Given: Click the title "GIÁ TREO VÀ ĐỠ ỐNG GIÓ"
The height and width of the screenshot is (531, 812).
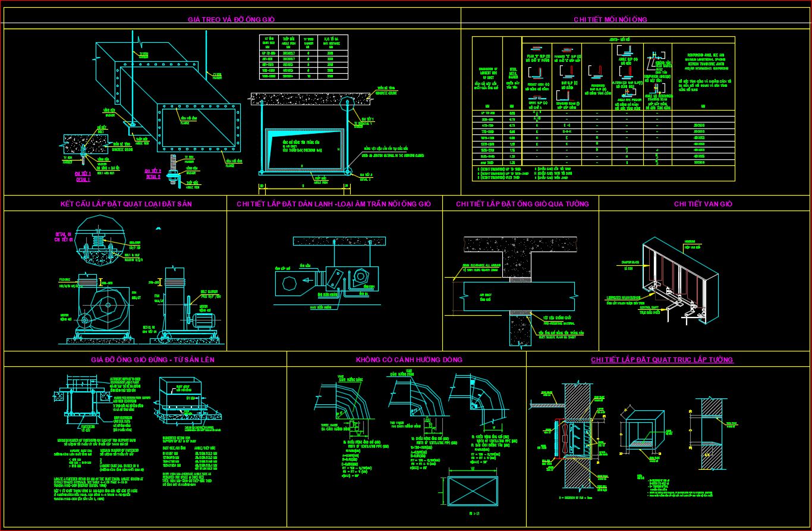Looking at the screenshot, I should [x=232, y=20].
